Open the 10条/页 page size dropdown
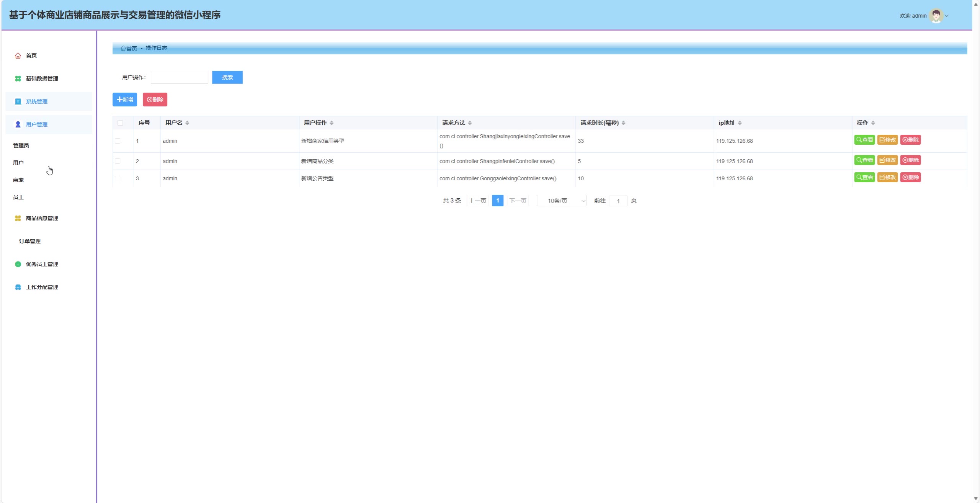 point(561,201)
